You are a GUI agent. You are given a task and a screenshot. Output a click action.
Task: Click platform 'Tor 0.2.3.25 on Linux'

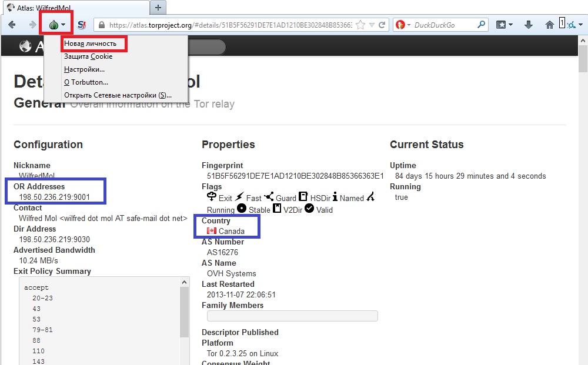(242, 353)
